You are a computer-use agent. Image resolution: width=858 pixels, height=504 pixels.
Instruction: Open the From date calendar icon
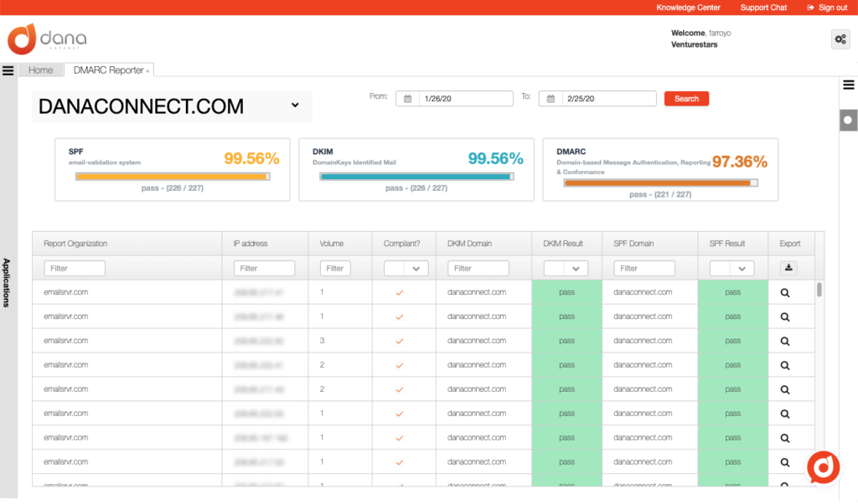click(x=408, y=99)
